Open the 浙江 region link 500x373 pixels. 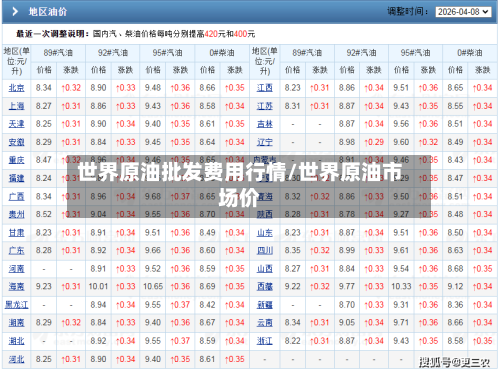(x=265, y=341)
